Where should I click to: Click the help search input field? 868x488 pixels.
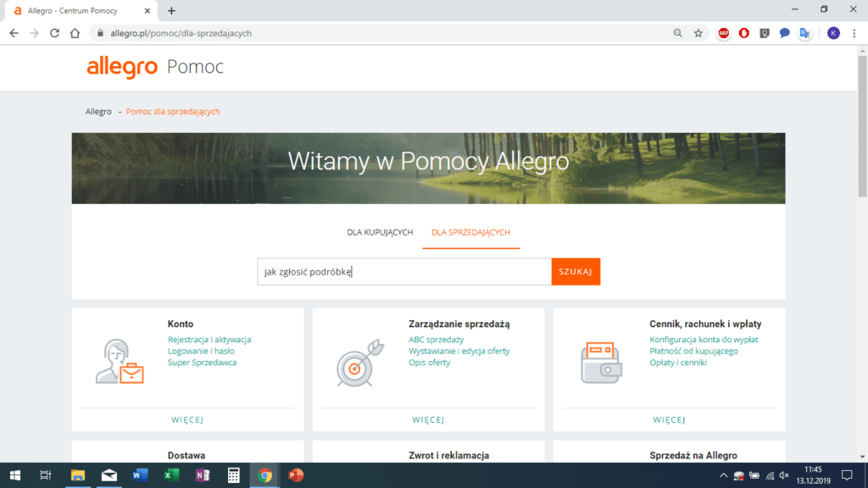[x=404, y=272]
